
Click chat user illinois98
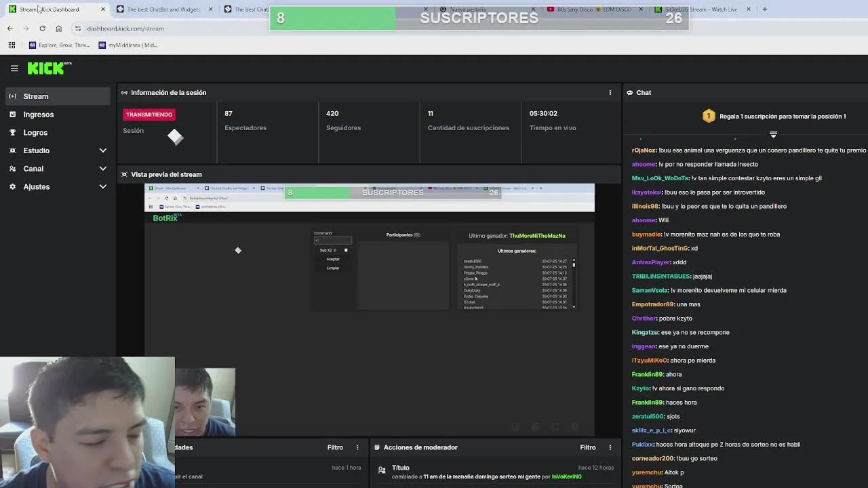(646, 206)
